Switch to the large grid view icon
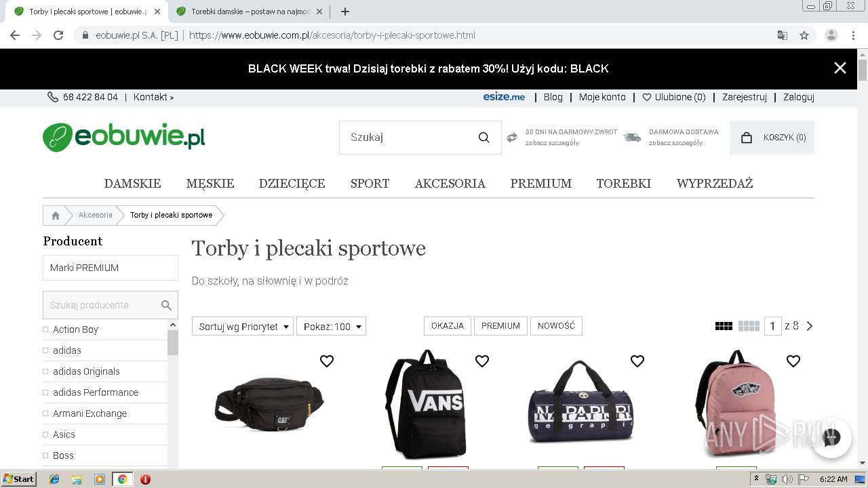Screen dimensions: 868x488 coord(724,326)
